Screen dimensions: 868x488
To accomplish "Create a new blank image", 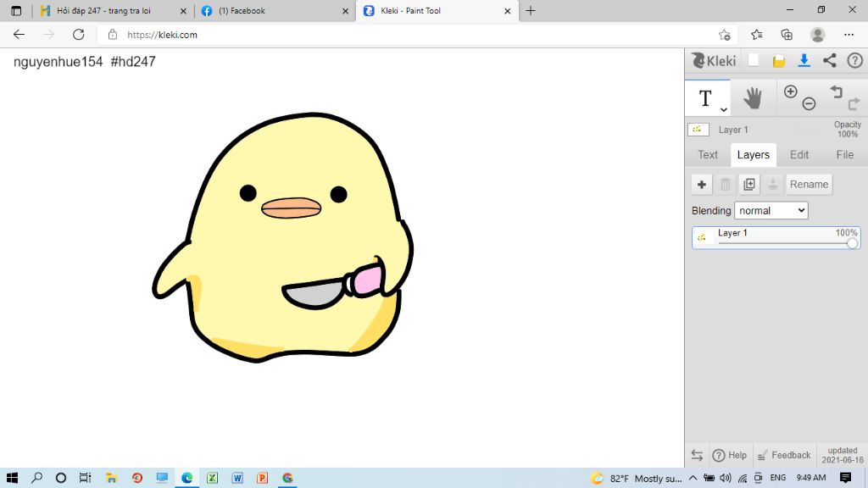I will pos(753,60).
